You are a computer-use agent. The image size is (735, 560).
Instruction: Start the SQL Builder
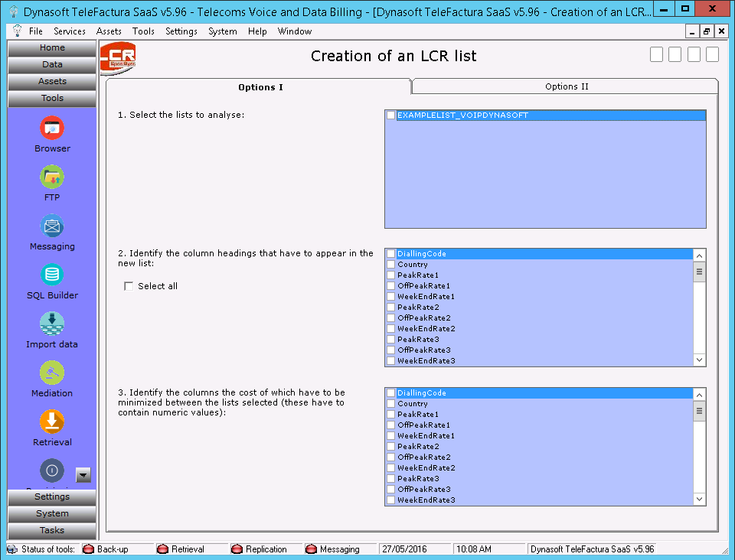point(52,275)
